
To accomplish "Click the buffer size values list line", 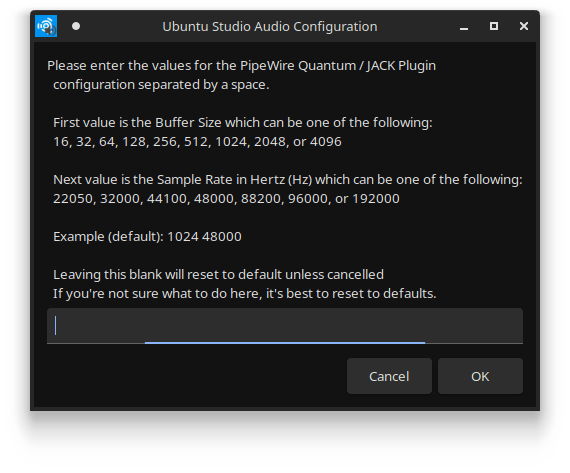I will 197,142.
